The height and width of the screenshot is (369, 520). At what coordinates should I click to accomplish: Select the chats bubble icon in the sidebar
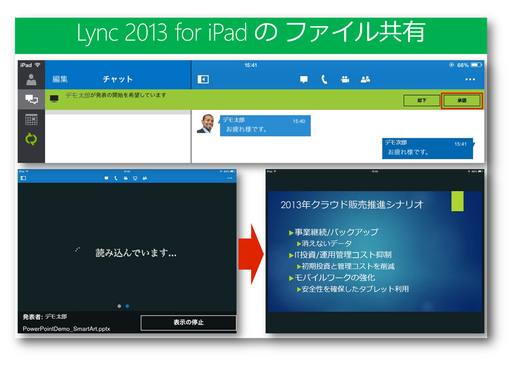tap(31, 99)
